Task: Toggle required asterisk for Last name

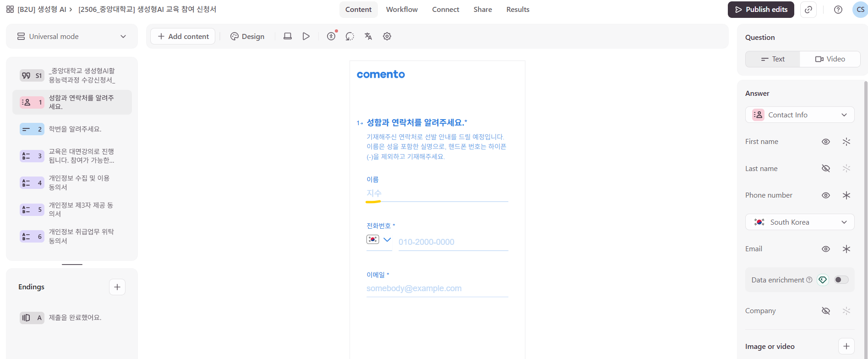Action: (x=846, y=168)
